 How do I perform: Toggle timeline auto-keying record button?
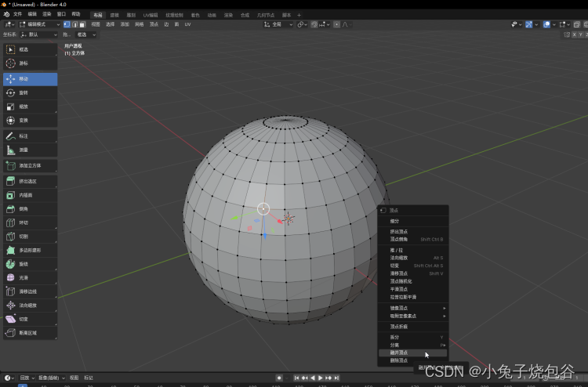(x=279, y=378)
